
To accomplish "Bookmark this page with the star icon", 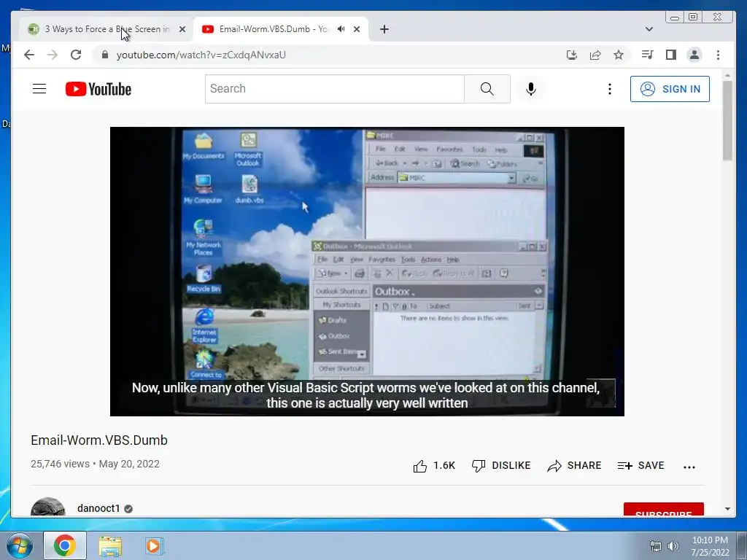I will 619,55.
